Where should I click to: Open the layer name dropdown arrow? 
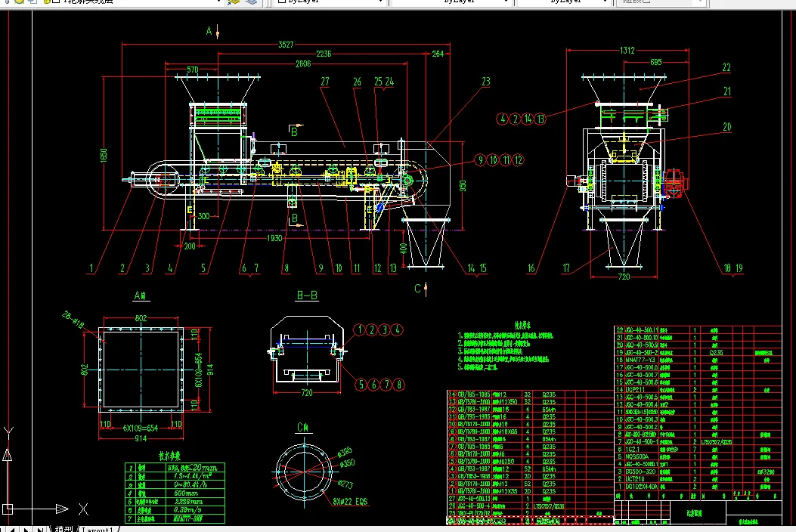click(218, 2)
